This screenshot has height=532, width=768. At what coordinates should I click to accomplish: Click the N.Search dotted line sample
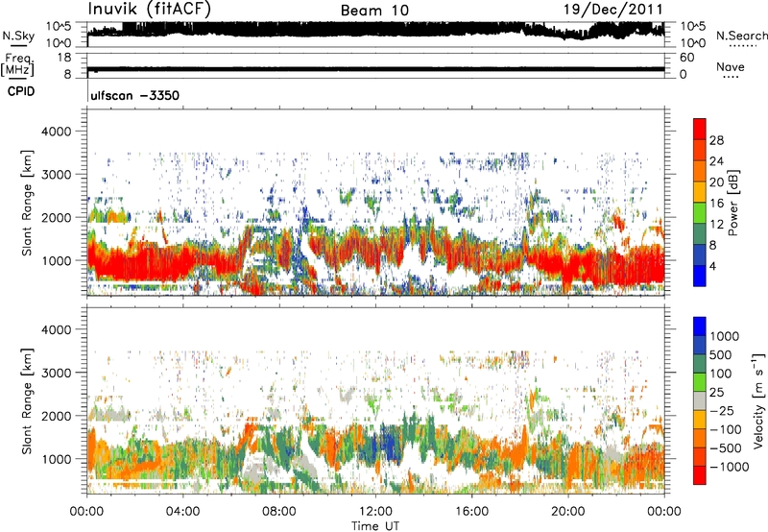(742, 46)
